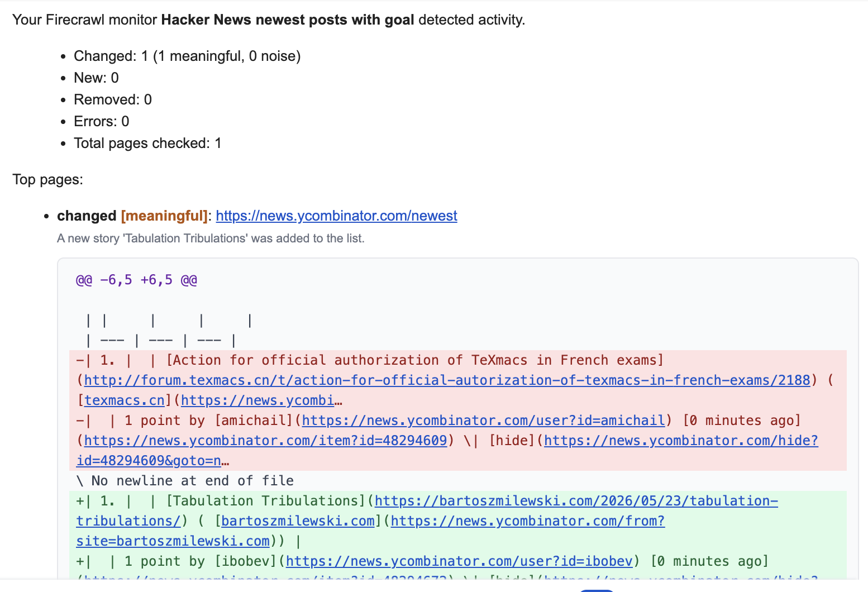
Task: Click the bold monitor name 'Hacker News newest posts with goal'
Action: (x=288, y=20)
